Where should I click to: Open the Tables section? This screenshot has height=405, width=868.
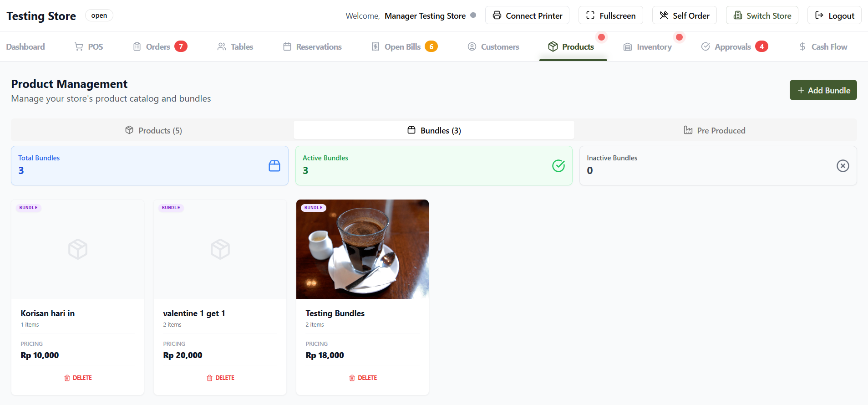click(235, 47)
